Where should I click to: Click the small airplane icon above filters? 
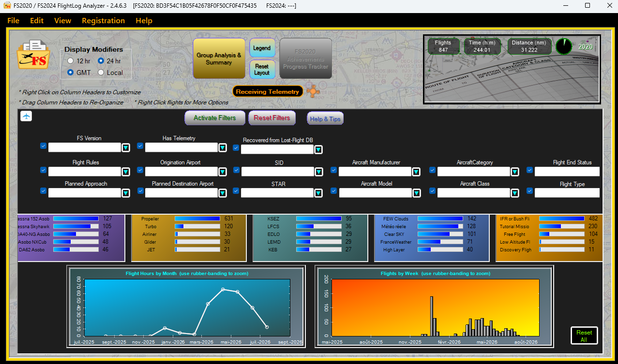point(26,116)
